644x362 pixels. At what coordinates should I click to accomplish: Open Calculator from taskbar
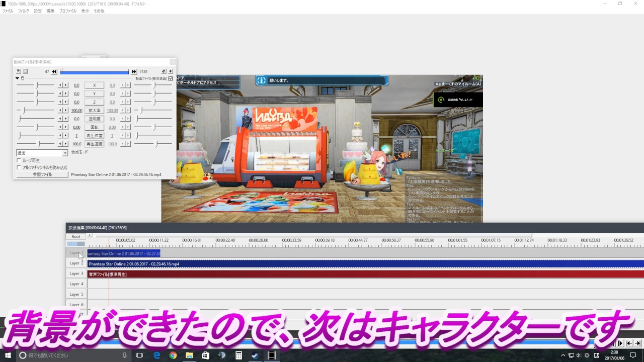(238, 355)
